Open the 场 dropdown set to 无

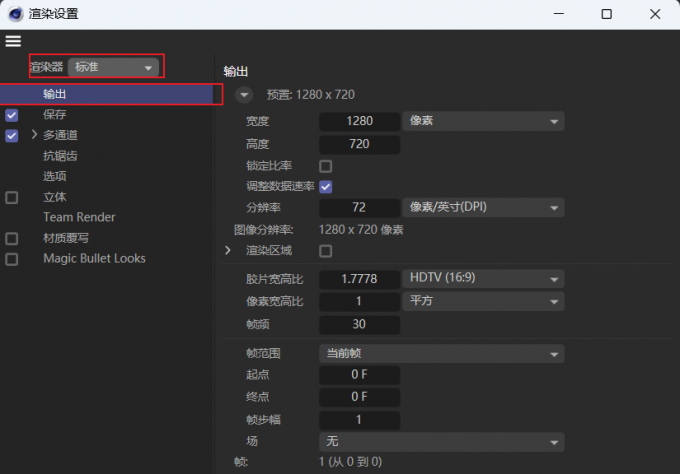point(442,442)
